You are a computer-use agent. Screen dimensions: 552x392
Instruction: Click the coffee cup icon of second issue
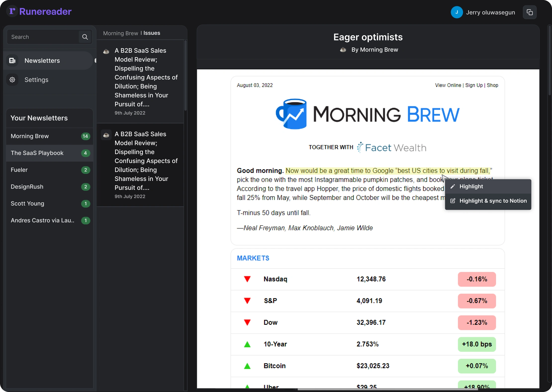pos(106,135)
